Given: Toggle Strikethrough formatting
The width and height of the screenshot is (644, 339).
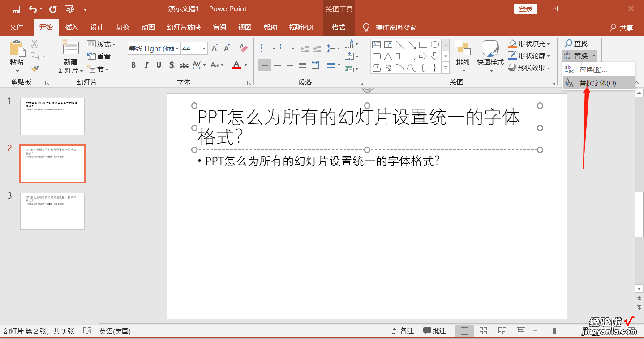Looking at the screenshot, I should click(x=184, y=65).
